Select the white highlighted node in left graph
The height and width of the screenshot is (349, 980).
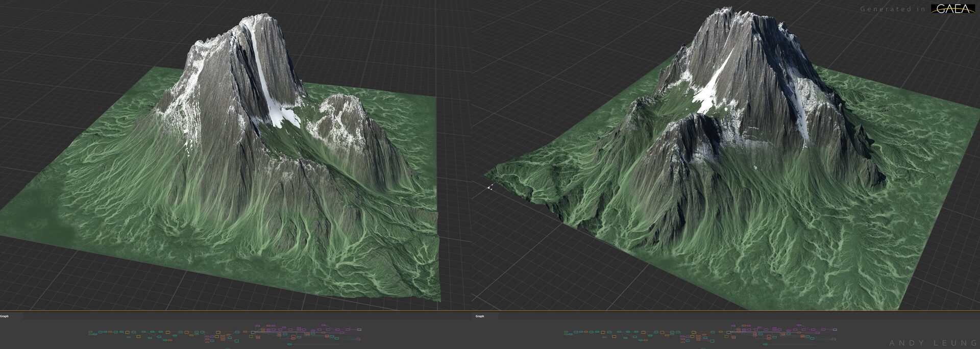pyautogui.click(x=253, y=332)
